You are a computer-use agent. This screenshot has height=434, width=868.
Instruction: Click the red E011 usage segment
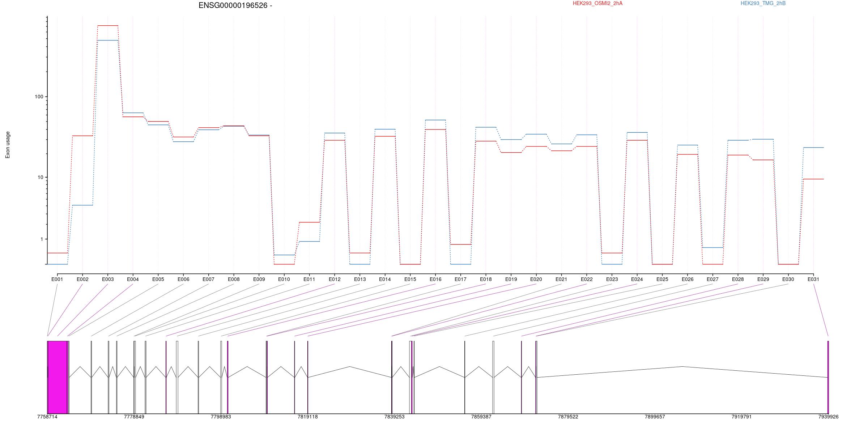(x=309, y=222)
